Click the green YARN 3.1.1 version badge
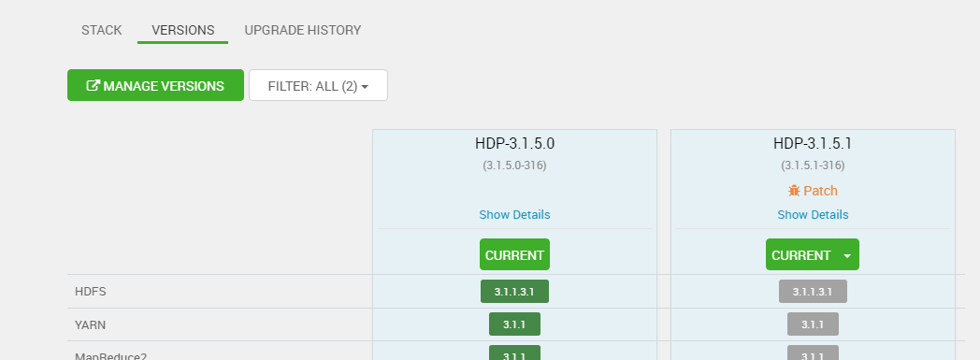Image resolution: width=980 pixels, height=360 pixels. point(514,324)
